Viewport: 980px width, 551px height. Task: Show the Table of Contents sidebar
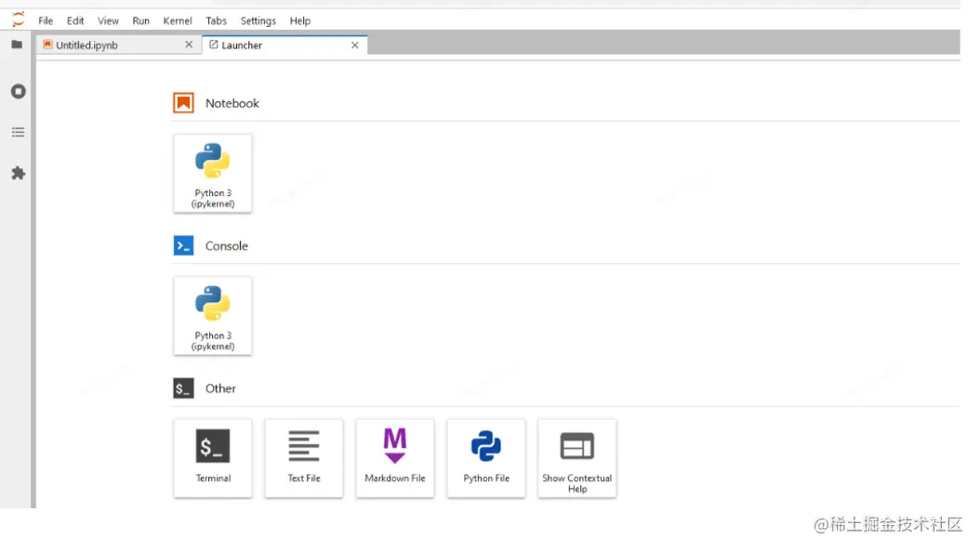(18, 132)
